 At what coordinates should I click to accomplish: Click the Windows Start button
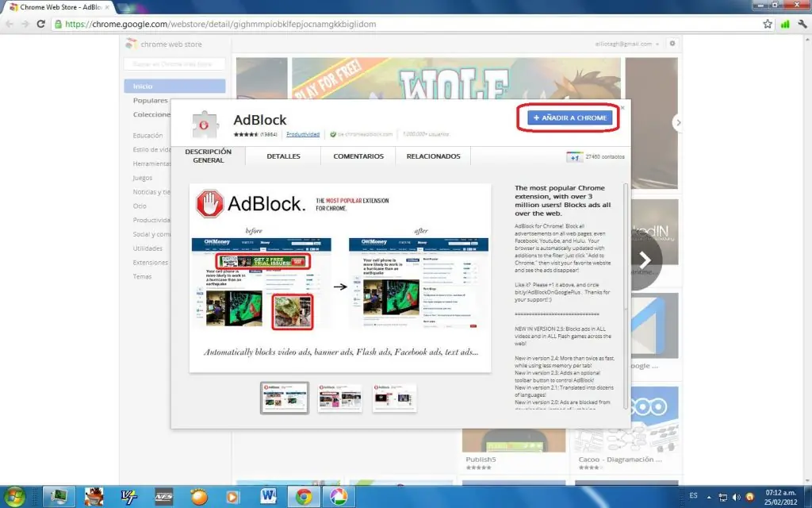tap(14, 497)
